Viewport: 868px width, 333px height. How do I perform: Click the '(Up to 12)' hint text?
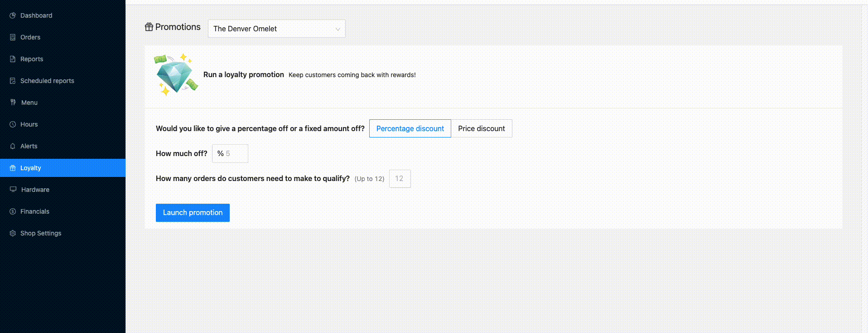click(x=369, y=179)
